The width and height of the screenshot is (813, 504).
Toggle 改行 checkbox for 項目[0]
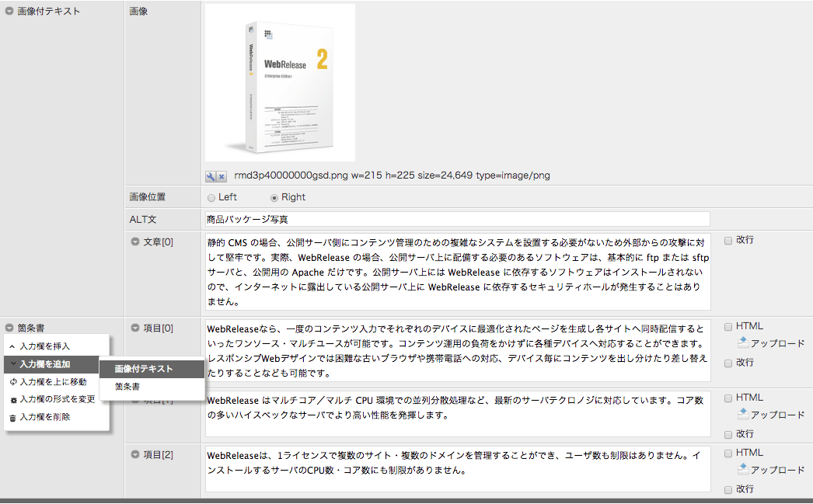(x=728, y=363)
